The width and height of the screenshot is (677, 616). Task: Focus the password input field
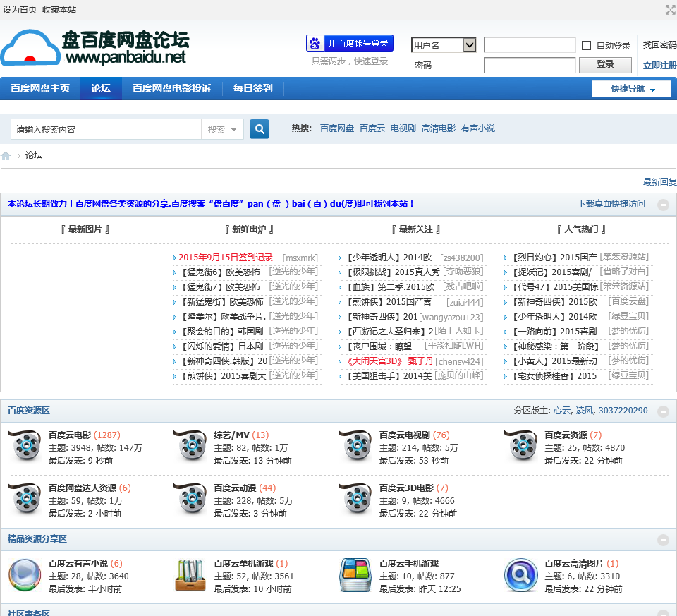click(x=530, y=65)
